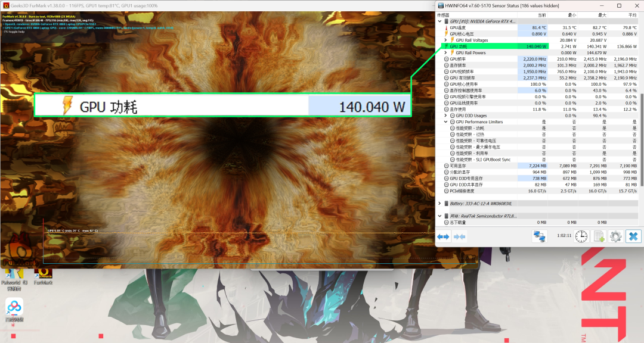Open the FurMark desktop shortcut
Screen dimensions: 644x343
pyautogui.click(x=43, y=276)
